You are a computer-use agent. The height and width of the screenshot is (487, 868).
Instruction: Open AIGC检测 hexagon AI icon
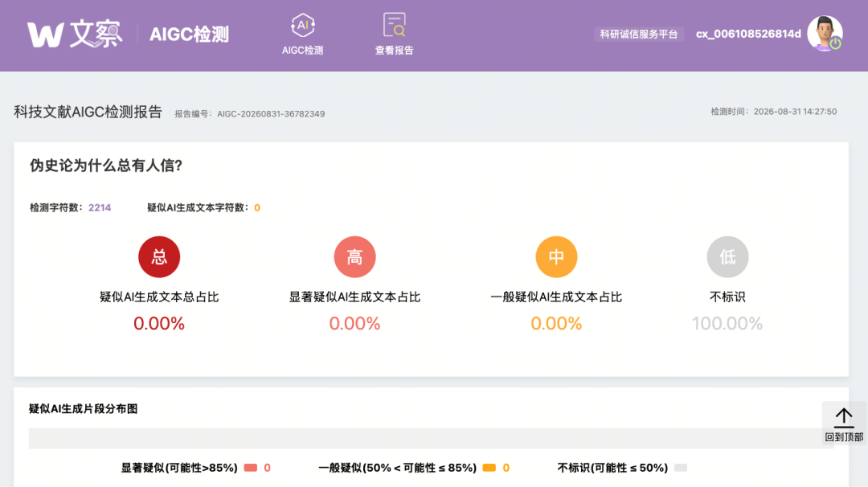[303, 26]
